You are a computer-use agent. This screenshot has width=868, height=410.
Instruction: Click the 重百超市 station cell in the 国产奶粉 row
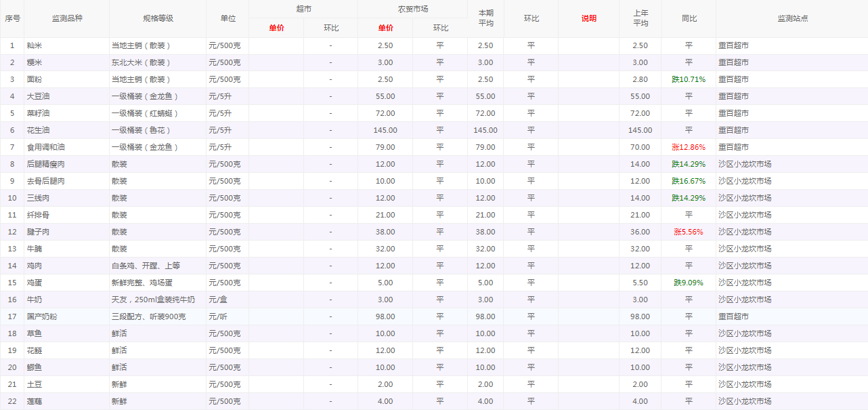(733, 316)
